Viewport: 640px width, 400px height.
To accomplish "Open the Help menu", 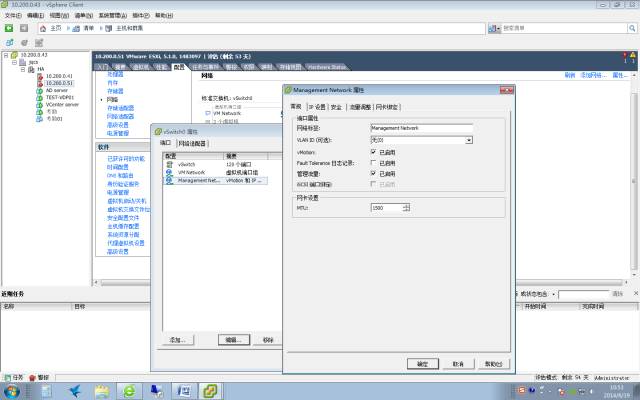I will click(164, 15).
